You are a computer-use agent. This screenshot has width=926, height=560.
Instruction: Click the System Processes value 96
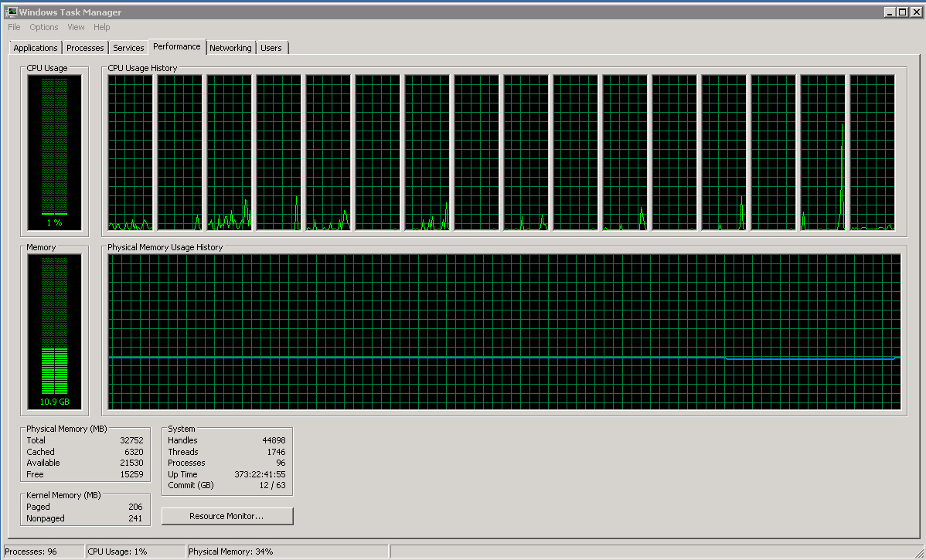tap(281, 463)
